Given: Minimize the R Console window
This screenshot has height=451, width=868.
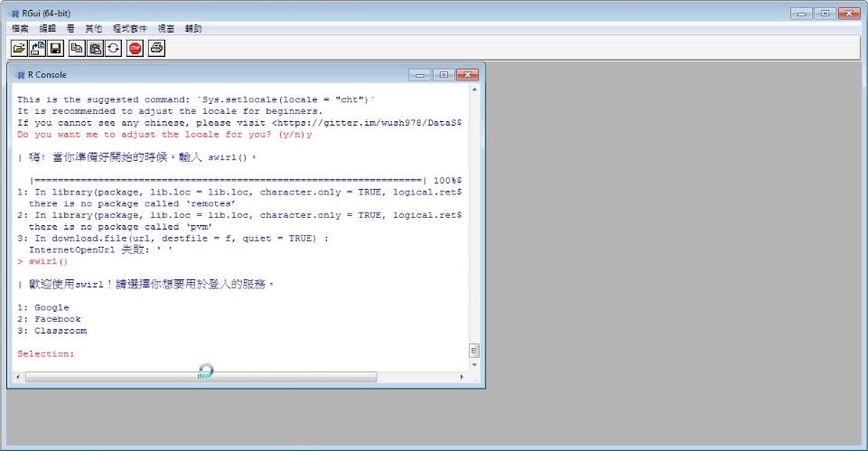Looking at the screenshot, I should 420,75.
